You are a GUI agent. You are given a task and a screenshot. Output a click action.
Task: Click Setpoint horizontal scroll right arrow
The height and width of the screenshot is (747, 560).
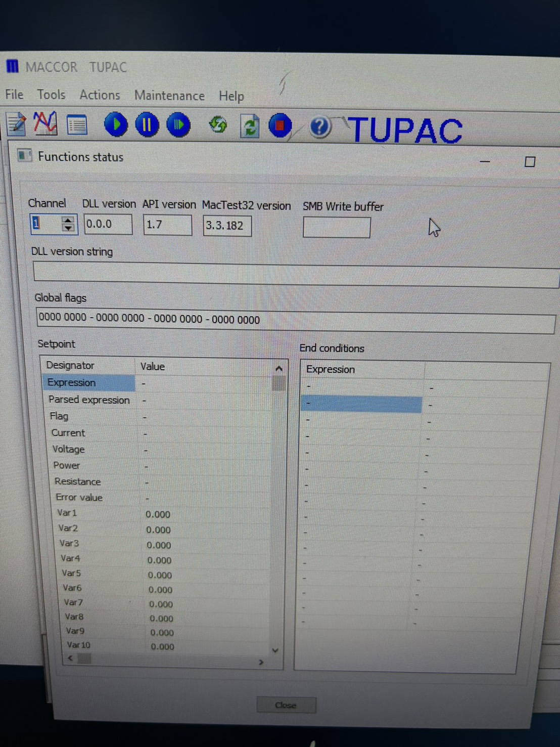click(x=261, y=662)
